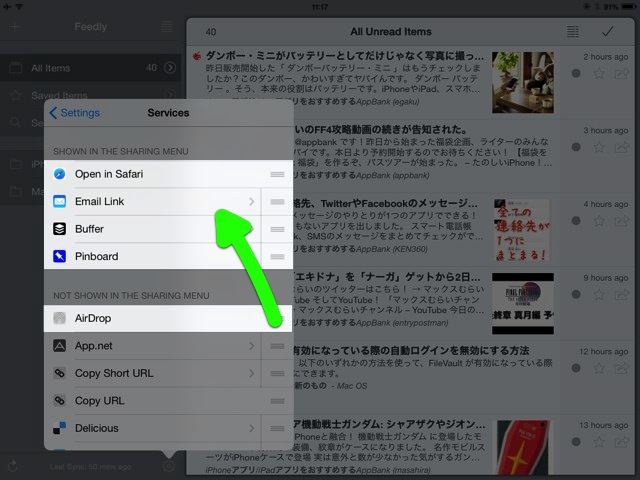640x480 pixels.
Task: Share the 2 hours ago article
Action: click(622, 73)
